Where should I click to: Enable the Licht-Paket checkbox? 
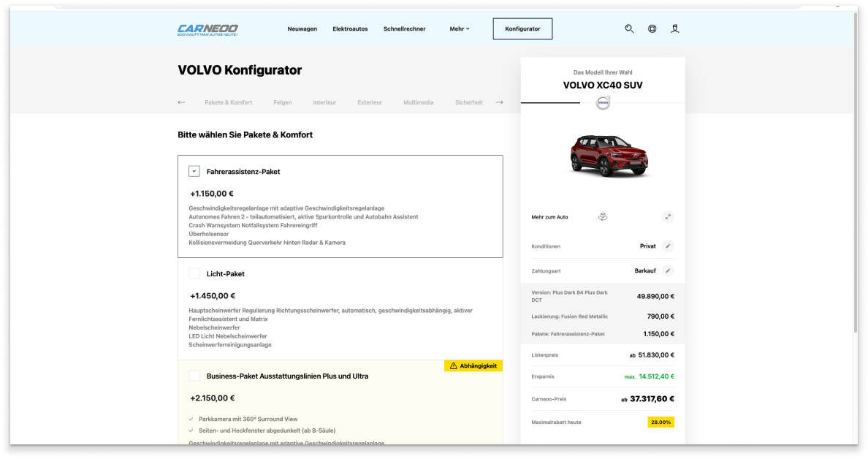point(194,273)
